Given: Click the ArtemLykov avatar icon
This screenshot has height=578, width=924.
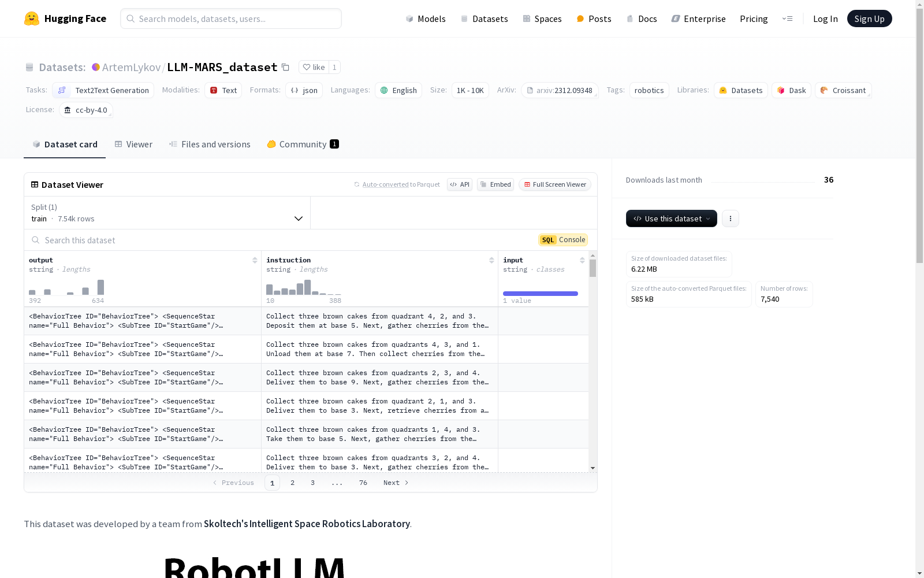Looking at the screenshot, I should pos(96,67).
